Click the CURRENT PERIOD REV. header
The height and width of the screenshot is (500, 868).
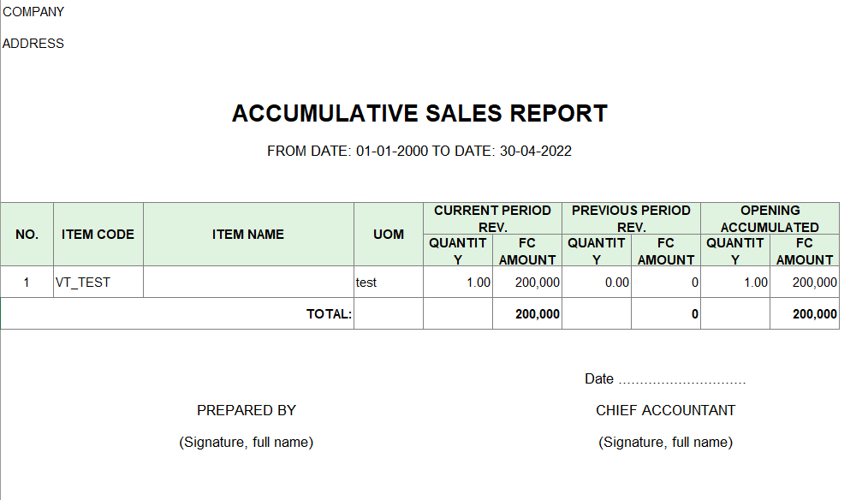pos(493,218)
